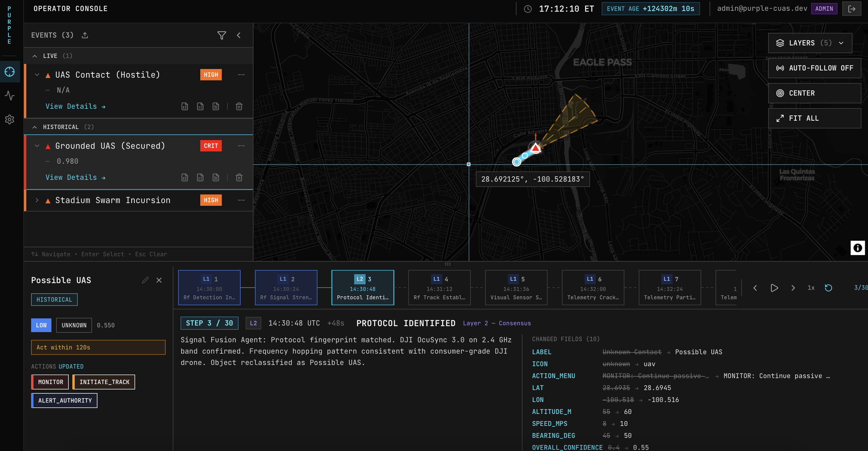Select timeline step 7 Telemetry Parti
The height and width of the screenshot is (451, 868).
670,288
